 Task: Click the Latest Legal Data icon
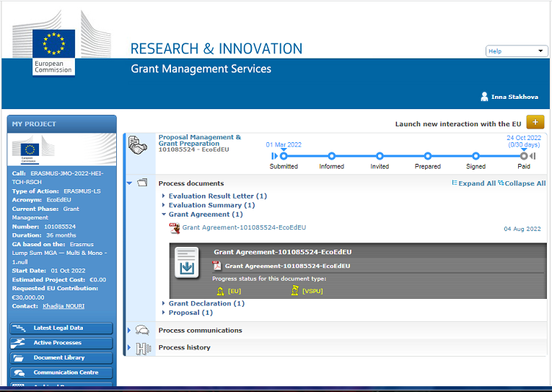pos(19,328)
